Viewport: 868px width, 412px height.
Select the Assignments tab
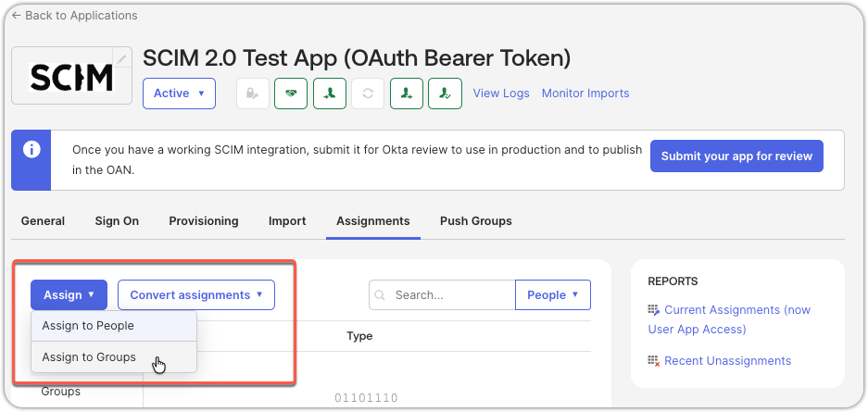point(373,221)
